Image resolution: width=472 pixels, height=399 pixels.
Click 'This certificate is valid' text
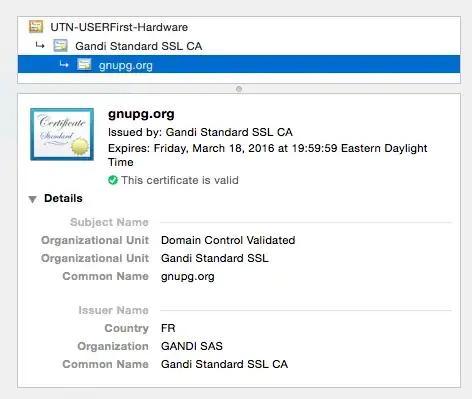[x=180, y=180]
